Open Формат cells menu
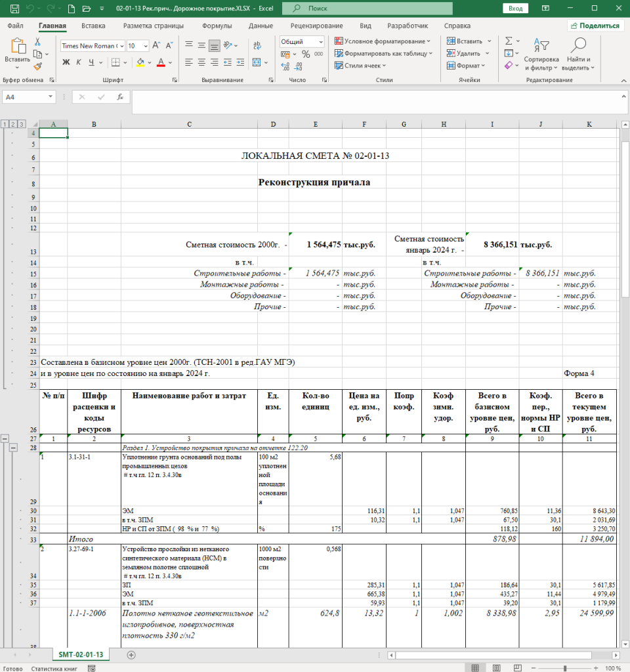630x672 pixels. pyautogui.click(x=465, y=66)
